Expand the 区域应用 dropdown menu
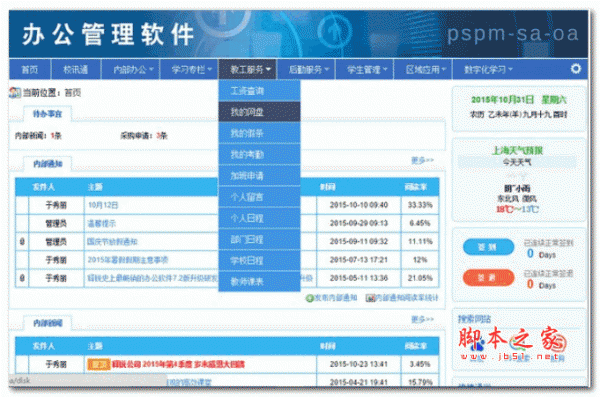 pos(424,69)
